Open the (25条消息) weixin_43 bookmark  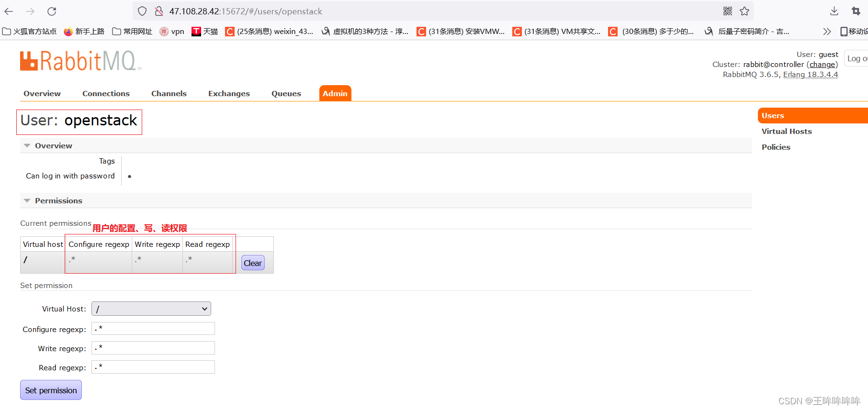pos(269,32)
